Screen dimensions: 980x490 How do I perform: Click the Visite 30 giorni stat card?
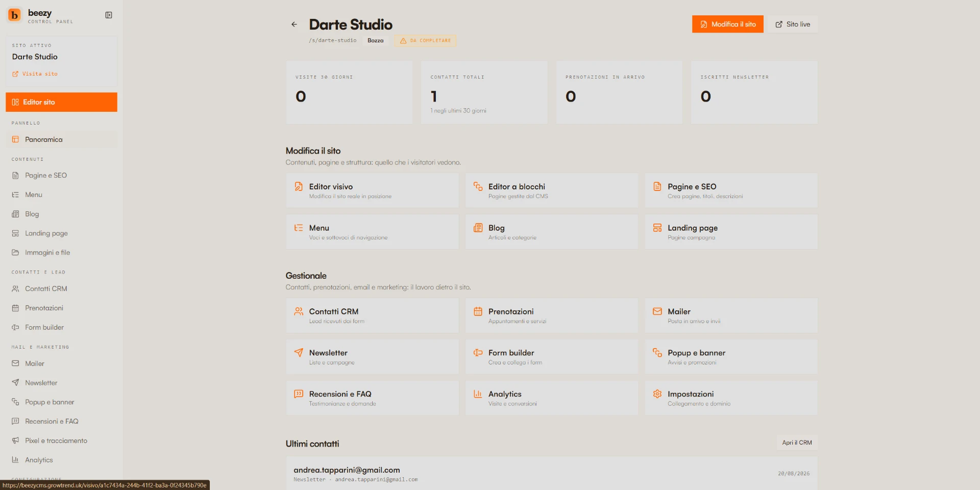click(349, 92)
